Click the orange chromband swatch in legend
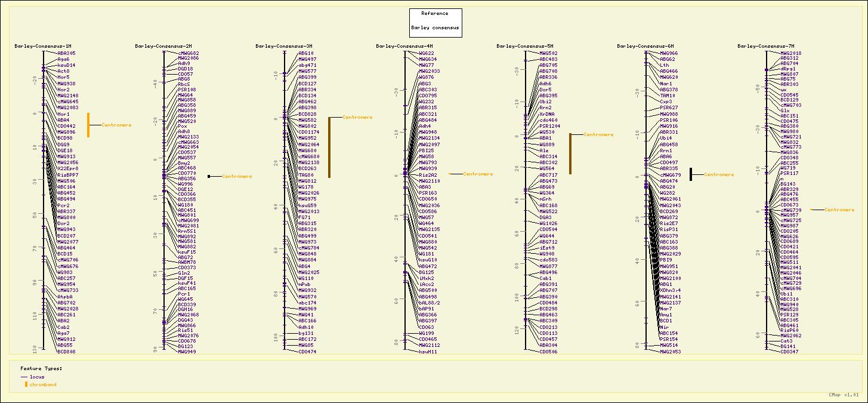The image size is (868, 403). click(26, 384)
